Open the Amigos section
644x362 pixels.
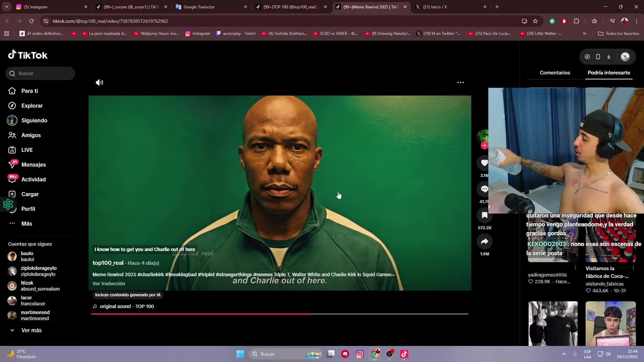coord(31,135)
